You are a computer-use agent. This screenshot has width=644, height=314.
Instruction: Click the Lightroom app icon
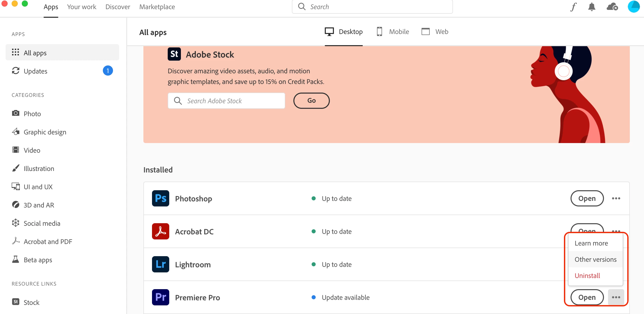(160, 264)
